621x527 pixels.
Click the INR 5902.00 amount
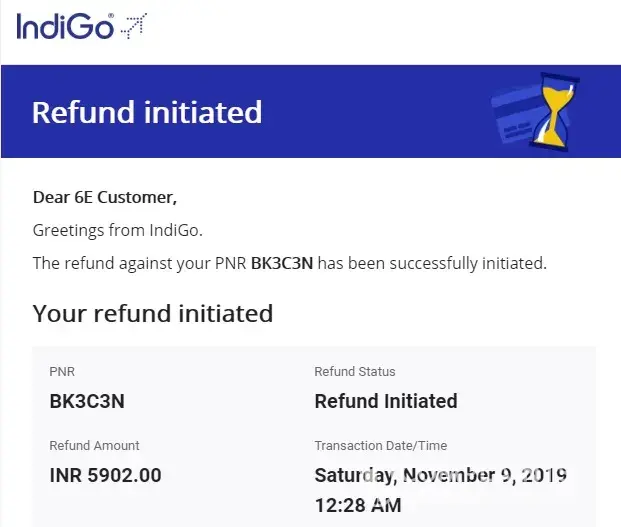(105, 475)
